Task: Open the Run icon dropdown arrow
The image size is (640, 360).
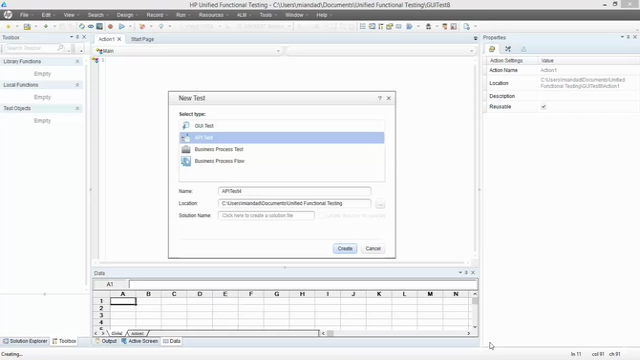Action: pos(130,27)
